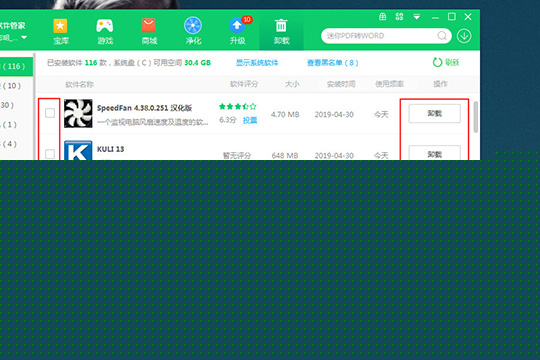
Task: Maximize the software manager window
Action: [x=451, y=17]
